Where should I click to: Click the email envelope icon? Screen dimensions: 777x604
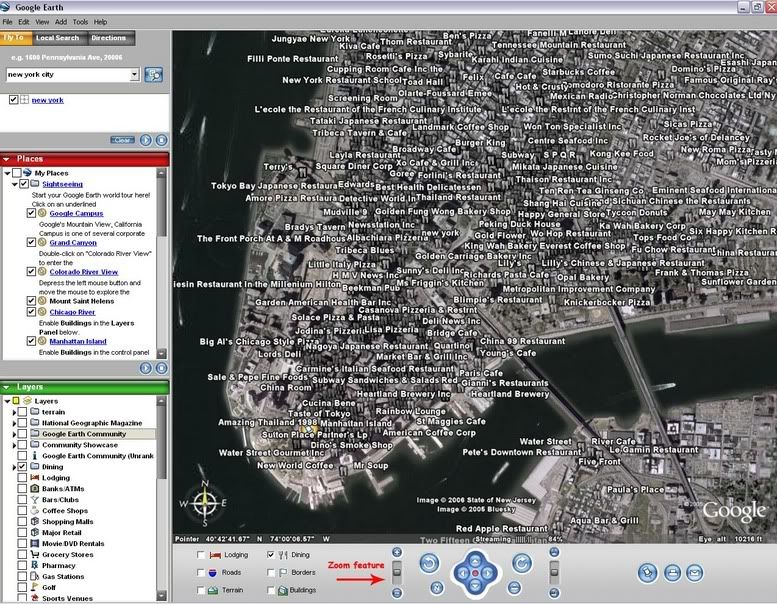[x=695, y=573]
